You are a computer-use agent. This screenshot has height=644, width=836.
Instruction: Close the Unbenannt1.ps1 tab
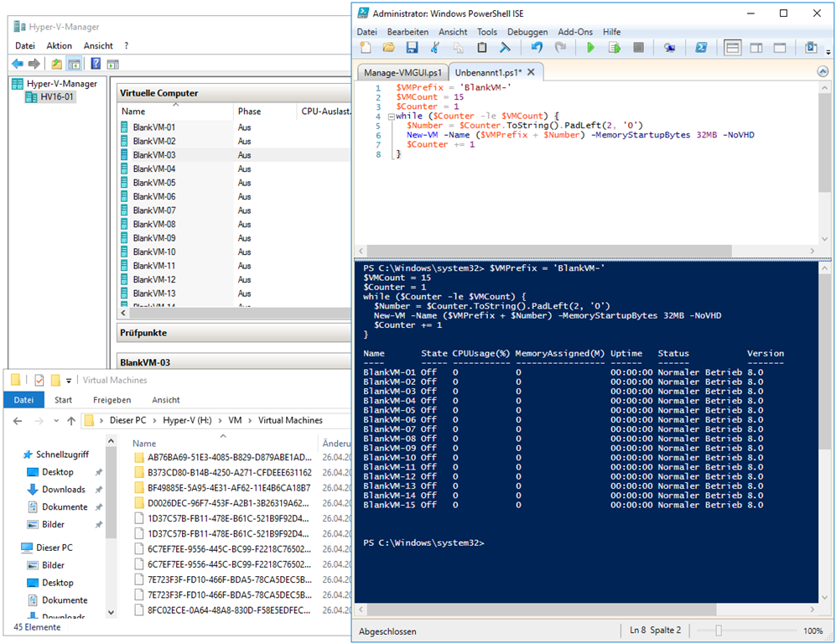click(x=531, y=72)
